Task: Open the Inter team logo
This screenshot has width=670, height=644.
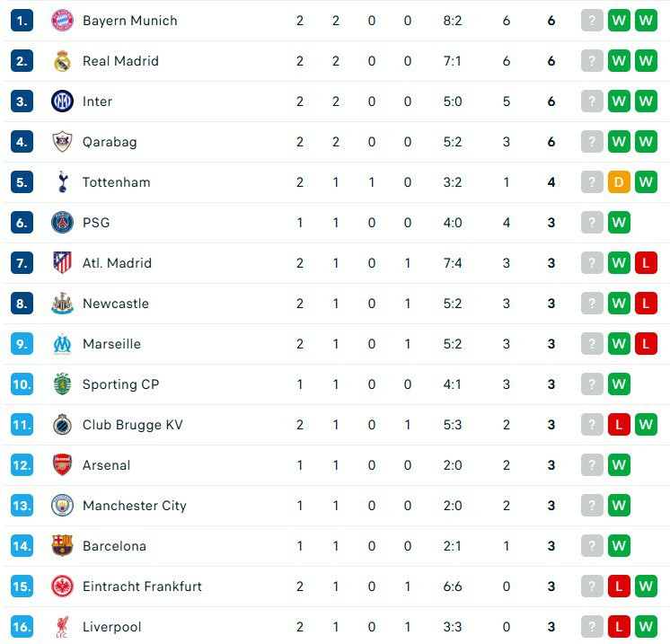Action: coord(62,101)
